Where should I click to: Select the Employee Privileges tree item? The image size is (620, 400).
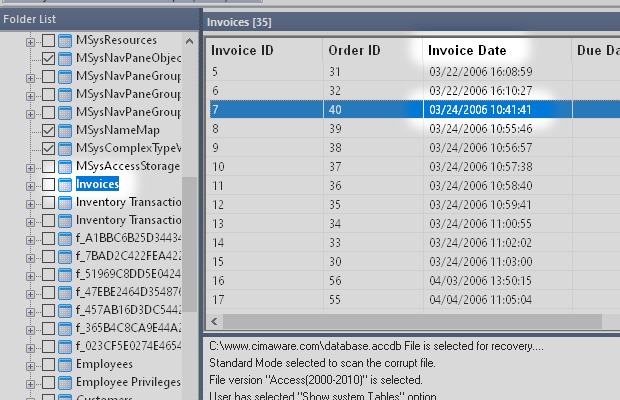coord(125,382)
